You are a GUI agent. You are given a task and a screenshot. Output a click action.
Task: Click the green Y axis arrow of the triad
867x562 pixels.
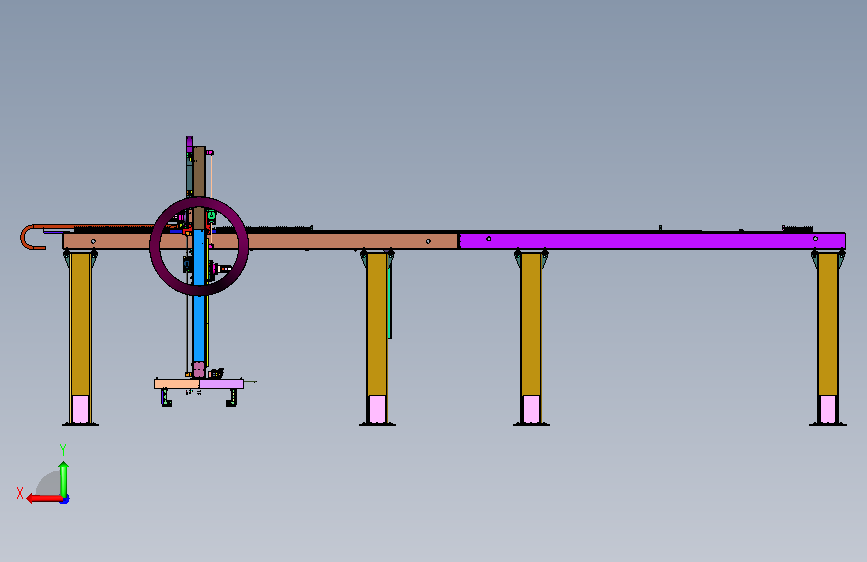tap(64, 479)
